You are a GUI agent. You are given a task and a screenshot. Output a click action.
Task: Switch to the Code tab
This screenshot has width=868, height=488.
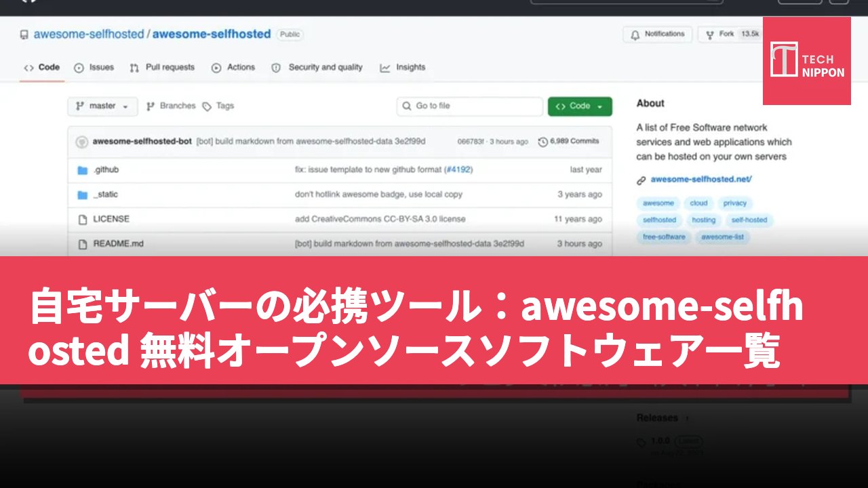[x=42, y=68]
